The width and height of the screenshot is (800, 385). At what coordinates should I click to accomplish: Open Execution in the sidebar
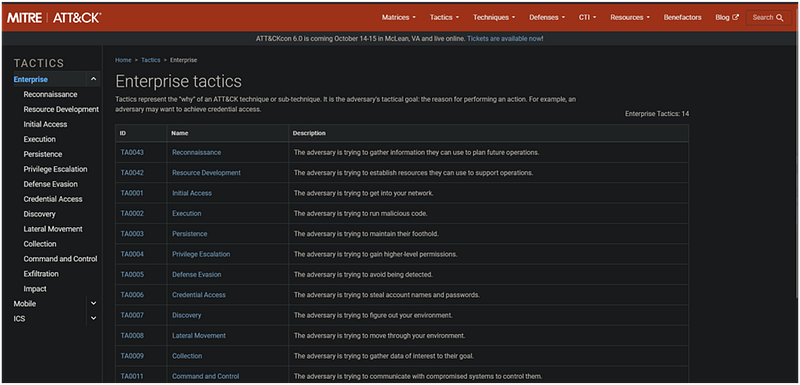[x=39, y=139]
